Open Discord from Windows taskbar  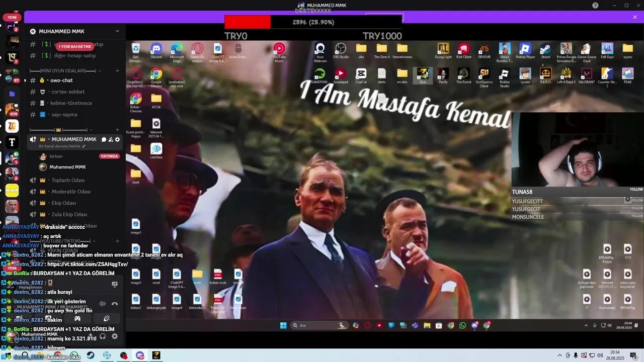[x=140, y=355]
